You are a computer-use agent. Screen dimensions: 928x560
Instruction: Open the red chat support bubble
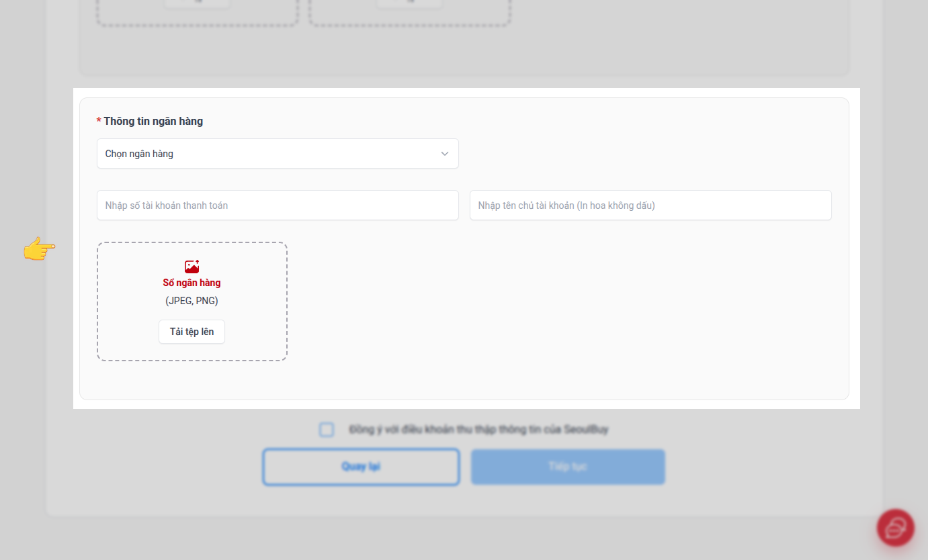pos(895,528)
